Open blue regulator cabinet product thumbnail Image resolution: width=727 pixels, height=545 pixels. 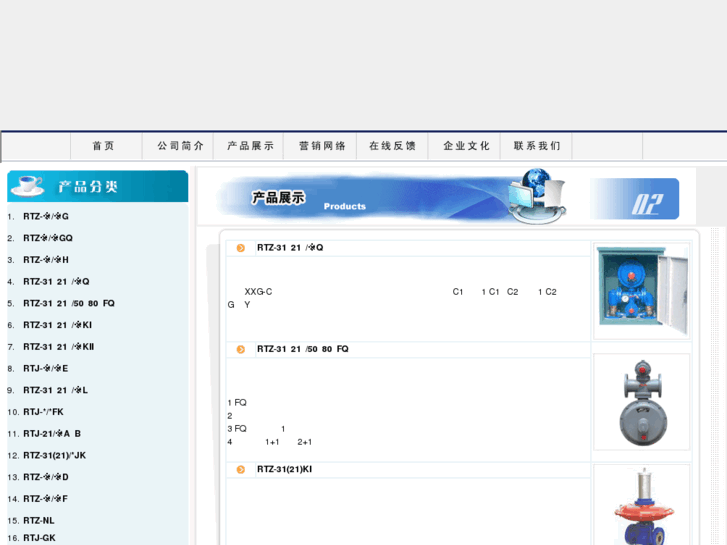coord(642,291)
